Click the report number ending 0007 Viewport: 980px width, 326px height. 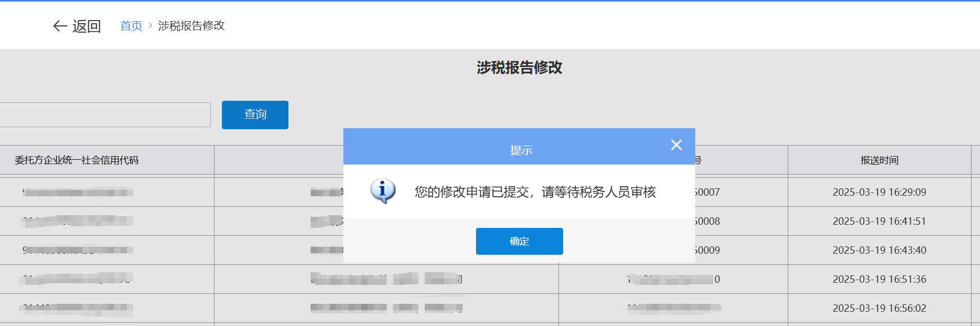point(707,192)
